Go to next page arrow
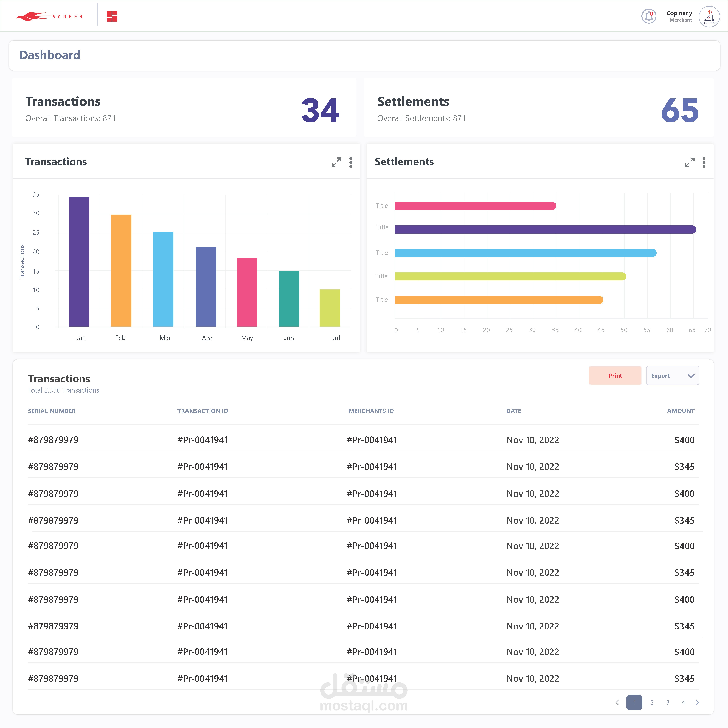 point(697,702)
